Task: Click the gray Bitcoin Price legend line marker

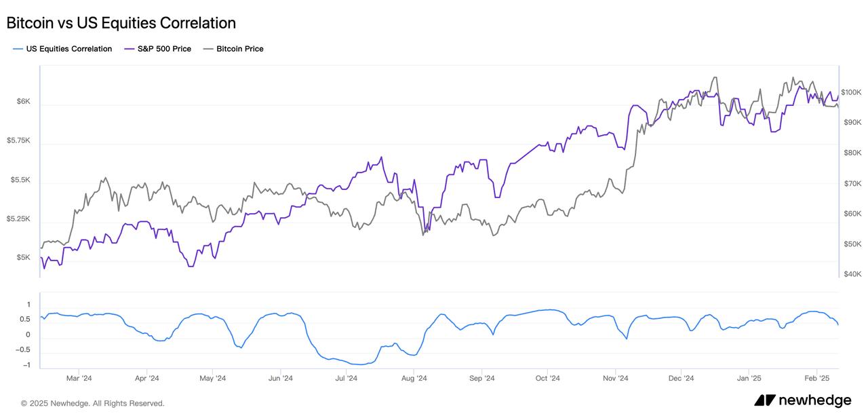Action: tap(208, 49)
